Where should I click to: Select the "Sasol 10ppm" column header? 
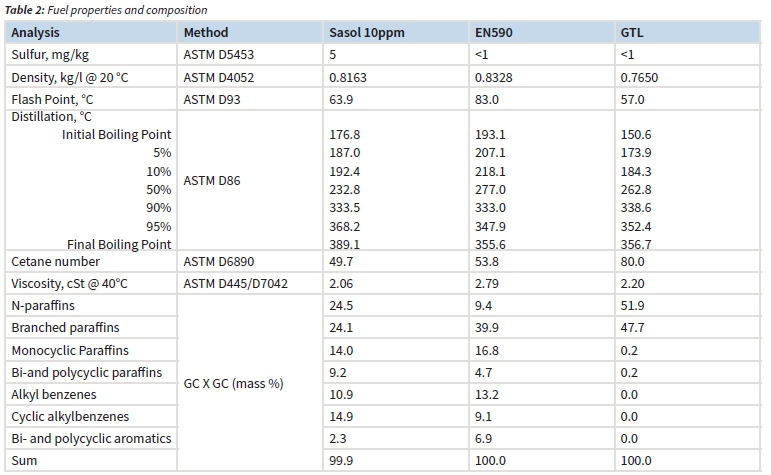pyautogui.click(x=366, y=33)
